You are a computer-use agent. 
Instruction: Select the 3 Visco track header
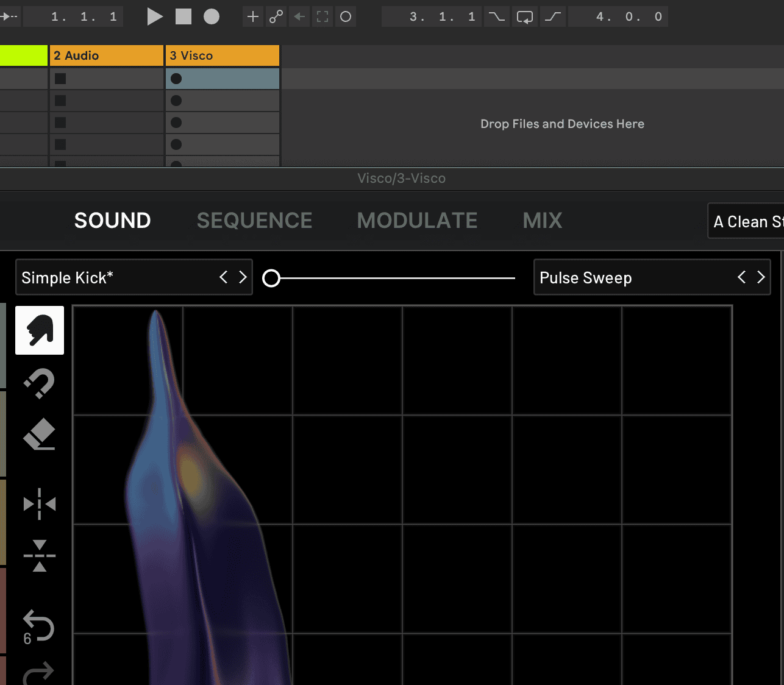pyautogui.click(x=223, y=55)
